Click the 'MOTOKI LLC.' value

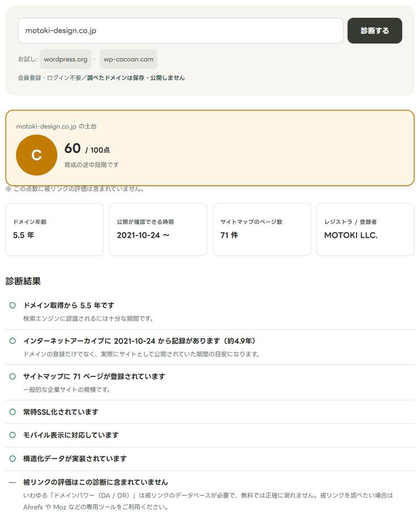click(351, 235)
